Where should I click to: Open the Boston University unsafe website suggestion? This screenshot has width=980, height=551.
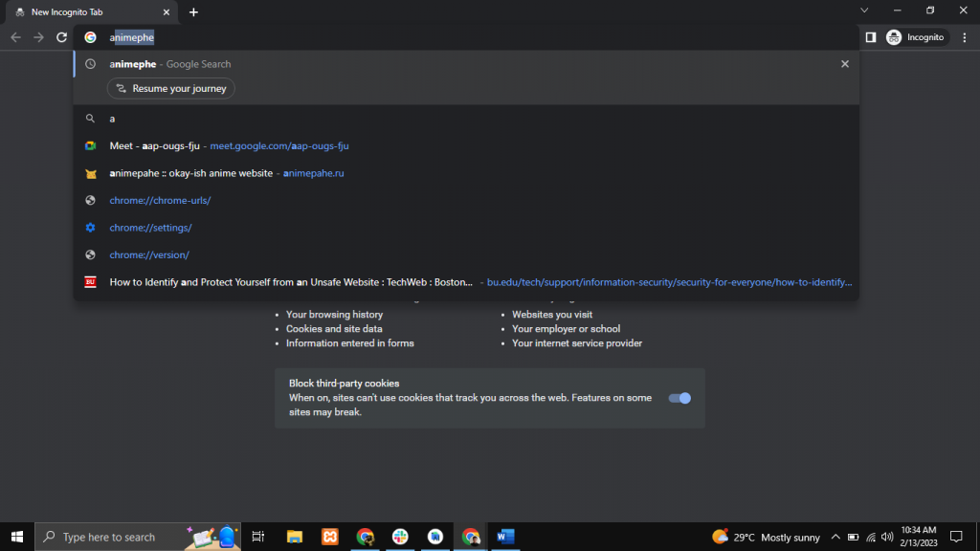(466, 282)
